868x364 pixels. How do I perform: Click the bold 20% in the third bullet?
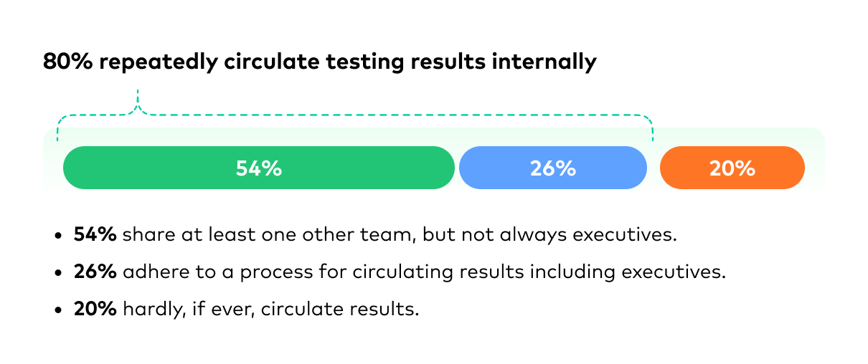pos(95,310)
